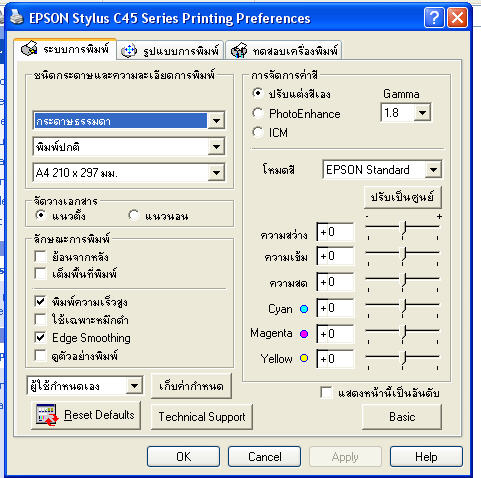
Task: Select the PhotoEnhance radio button
Action: click(258, 114)
